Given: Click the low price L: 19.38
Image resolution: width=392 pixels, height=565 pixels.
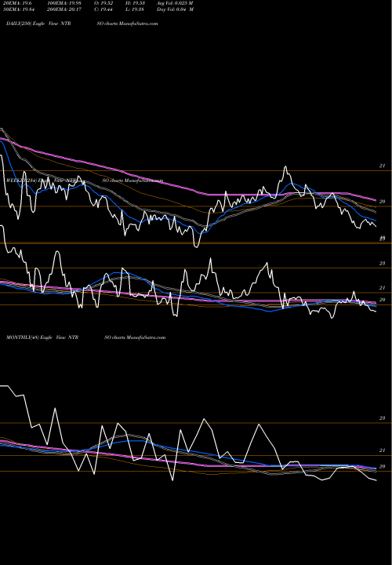Looking at the screenshot, I should tap(135, 9).
